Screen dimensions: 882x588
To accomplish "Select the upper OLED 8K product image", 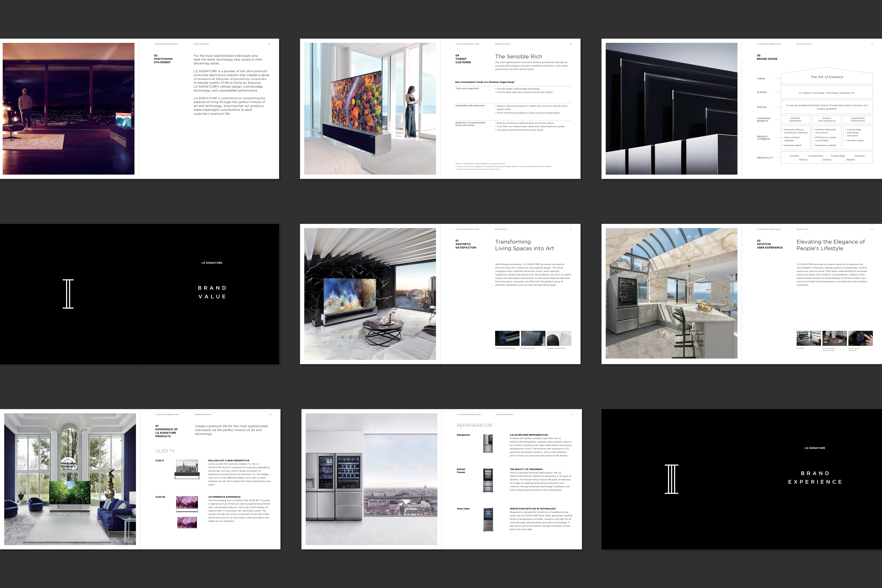I will tap(187, 504).
